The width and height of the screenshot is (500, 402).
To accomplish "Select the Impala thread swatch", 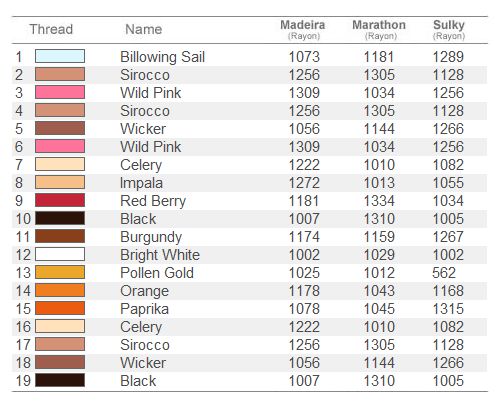I will pos(60,182).
